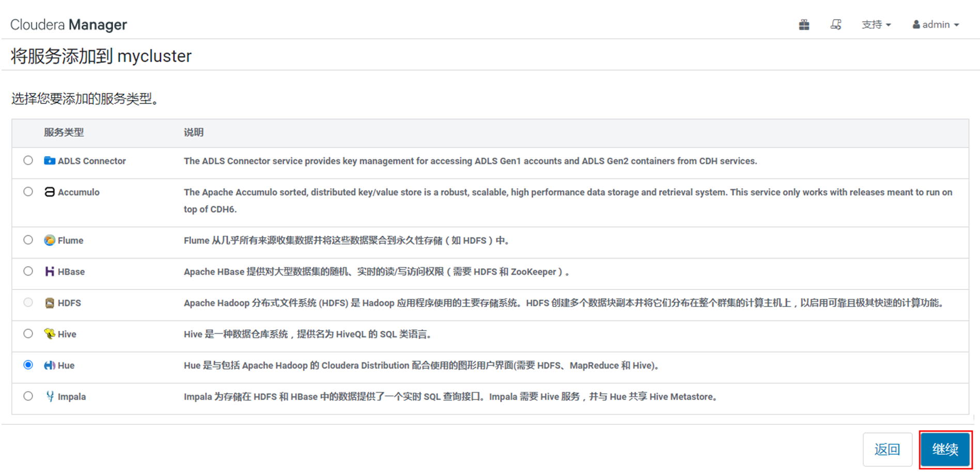Click the 返回 back button
Image resolution: width=980 pixels, height=475 pixels.
[x=887, y=449]
